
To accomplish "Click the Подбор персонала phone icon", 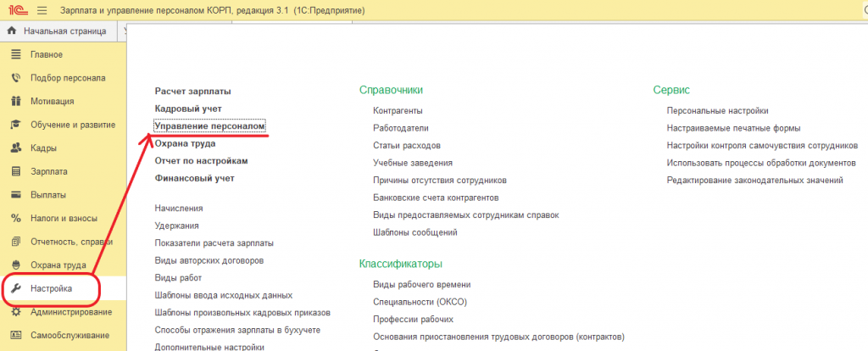I will [16, 78].
